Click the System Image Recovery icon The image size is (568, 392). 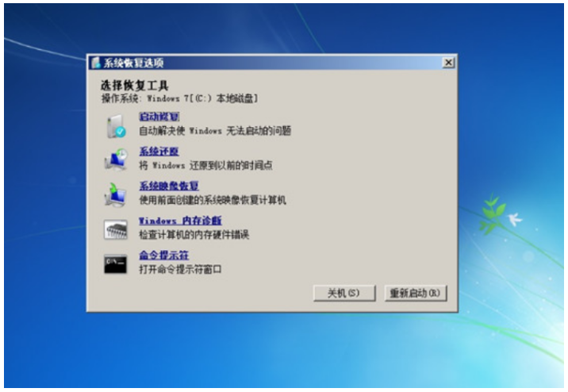116,193
